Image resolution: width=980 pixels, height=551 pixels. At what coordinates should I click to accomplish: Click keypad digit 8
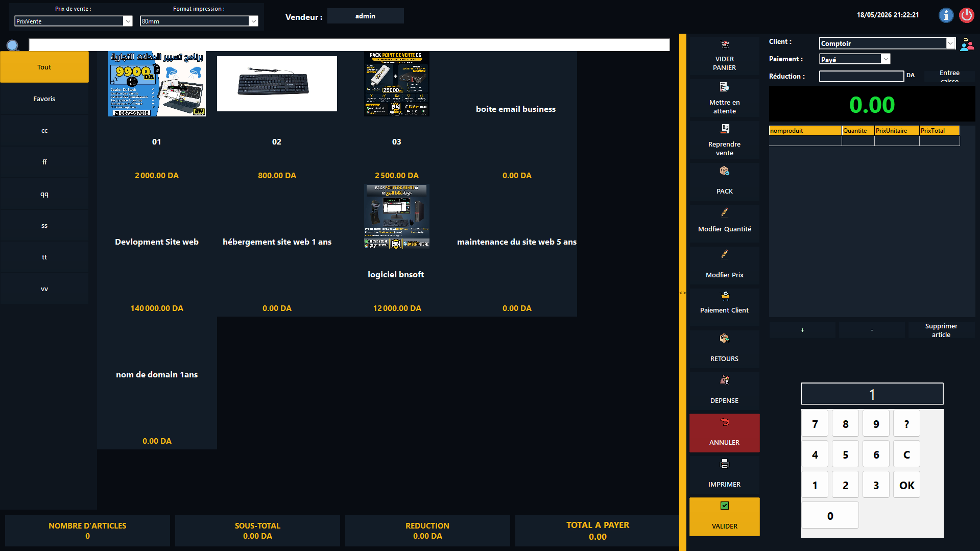tap(845, 423)
